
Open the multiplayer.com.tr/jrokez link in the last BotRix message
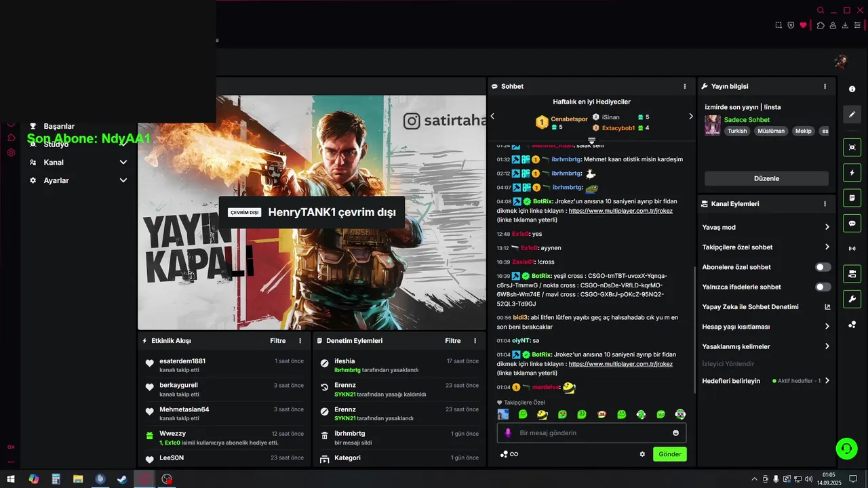coord(620,364)
